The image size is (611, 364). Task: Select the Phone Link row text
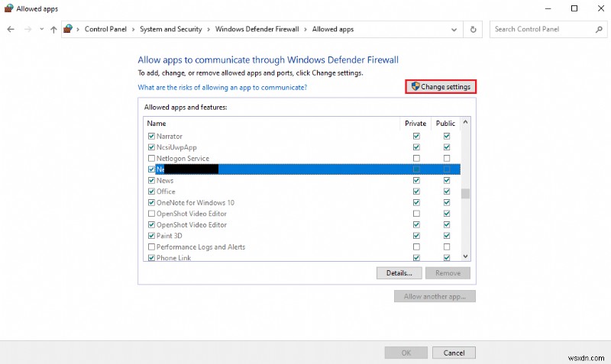173,258
